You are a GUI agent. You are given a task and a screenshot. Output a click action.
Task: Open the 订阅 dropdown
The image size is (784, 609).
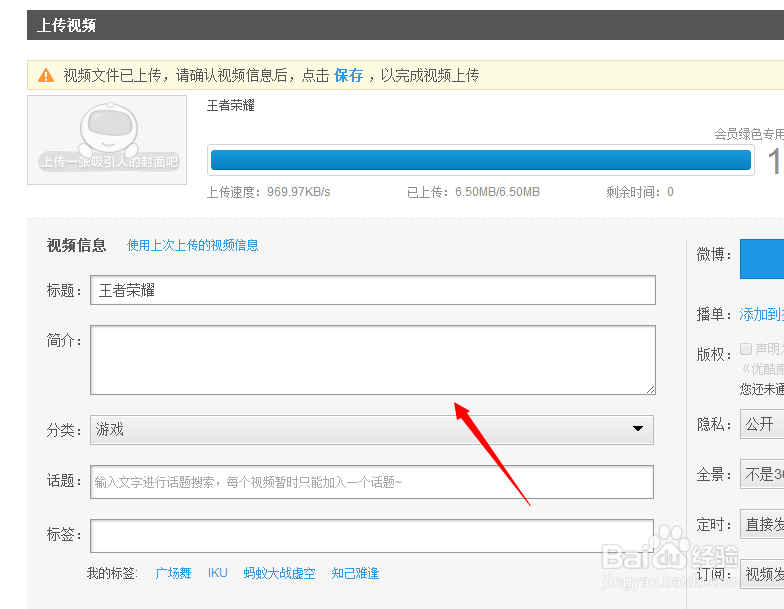[762, 574]
